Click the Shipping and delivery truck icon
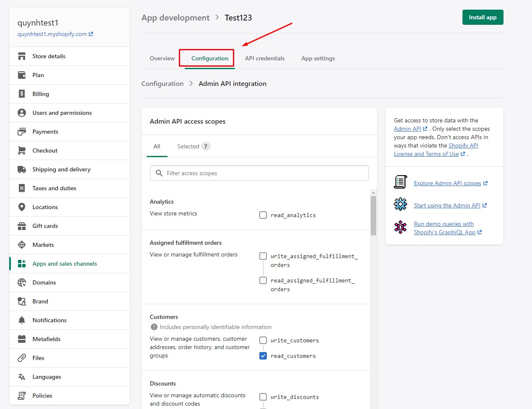532x409 pixels. [22, 169]
